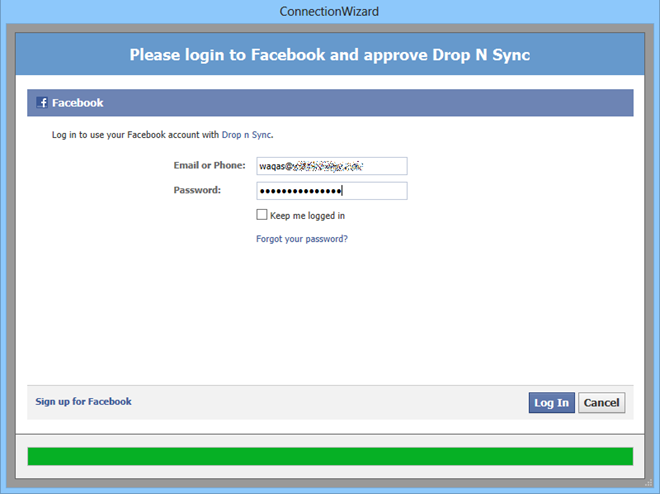
Task: Click the Email or Phone label
Action: (x=209, y=165)
